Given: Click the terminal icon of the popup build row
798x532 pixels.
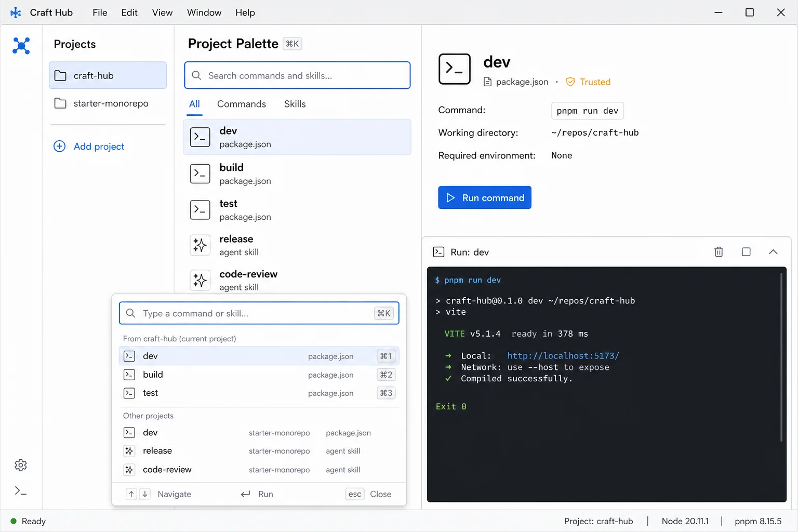Looking at the screenshot, I should pyautogui.click(x=129, y=375).
